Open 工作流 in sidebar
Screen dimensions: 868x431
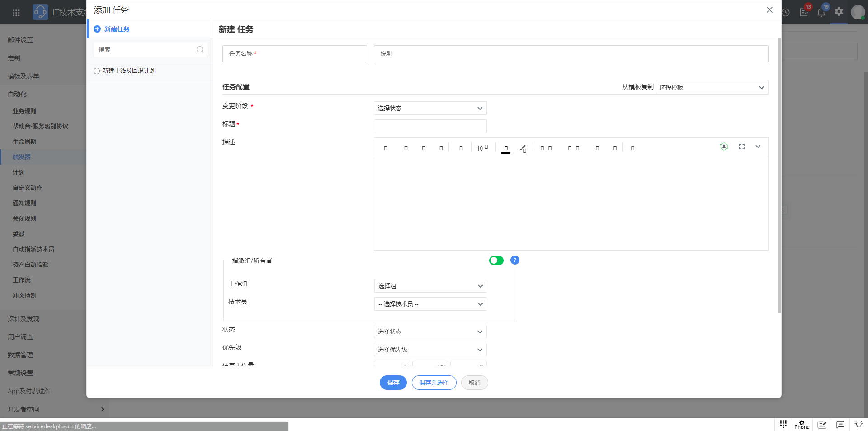pos(22,280)
